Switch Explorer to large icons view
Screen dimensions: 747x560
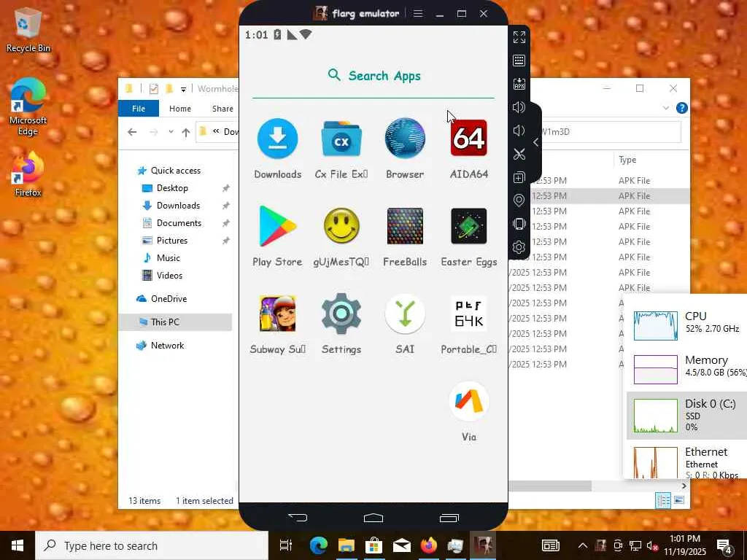[679, 500]
